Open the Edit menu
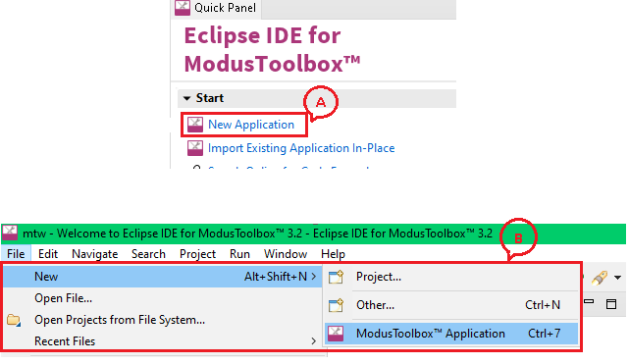The width and height of the screenshot is (629, 364). point(48,254)
